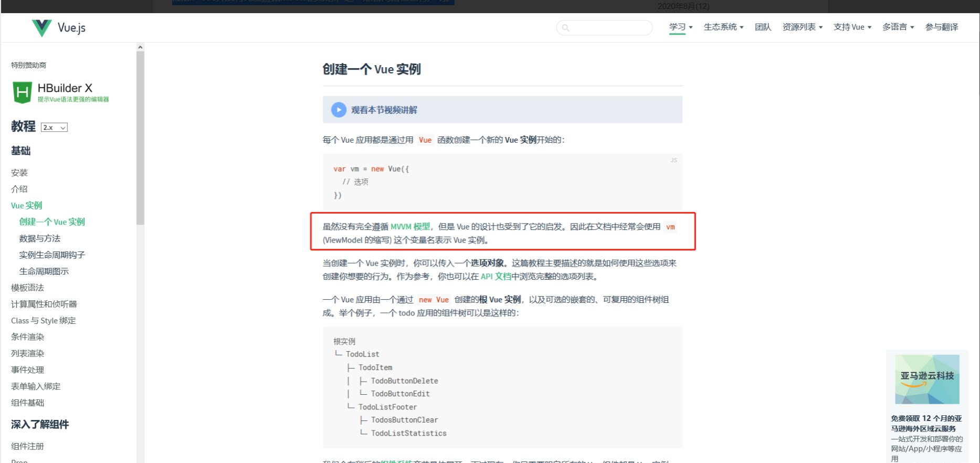The width and height of the screenshot is (980, 463).
Task: Open the 学习 dropdown menu
Action: click(x=681, y=27)
